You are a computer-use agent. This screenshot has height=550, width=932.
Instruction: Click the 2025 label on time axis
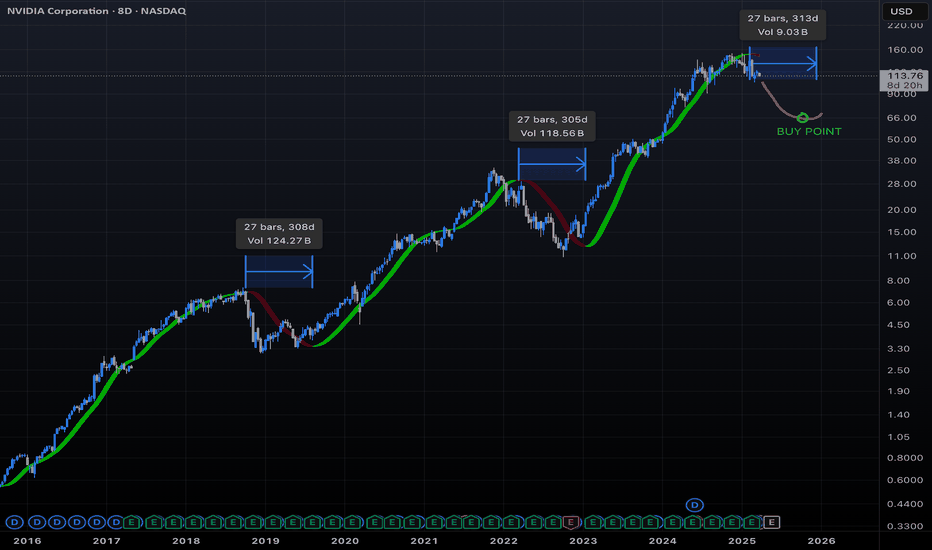click(742, 541)
